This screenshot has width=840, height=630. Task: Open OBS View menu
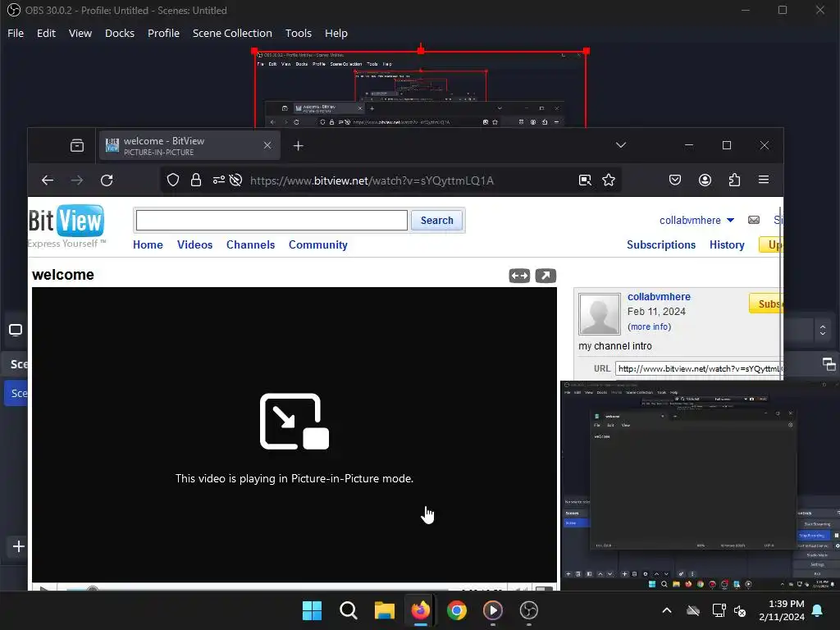80,33
